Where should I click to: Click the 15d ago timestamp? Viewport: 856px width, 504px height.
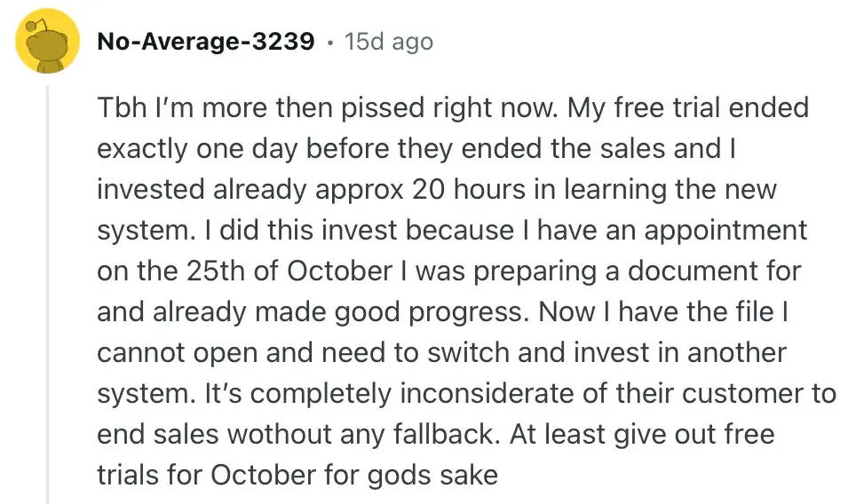[388, 41]
